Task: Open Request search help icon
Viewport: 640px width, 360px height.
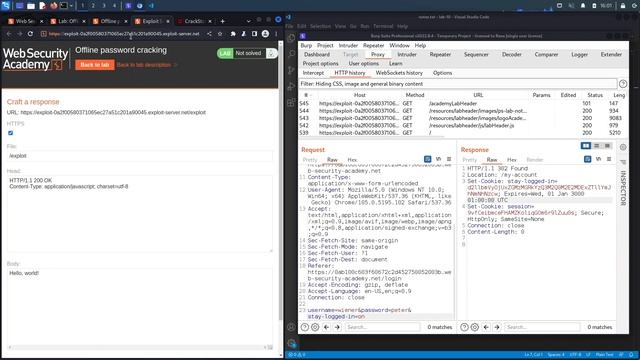Action: 304,327
